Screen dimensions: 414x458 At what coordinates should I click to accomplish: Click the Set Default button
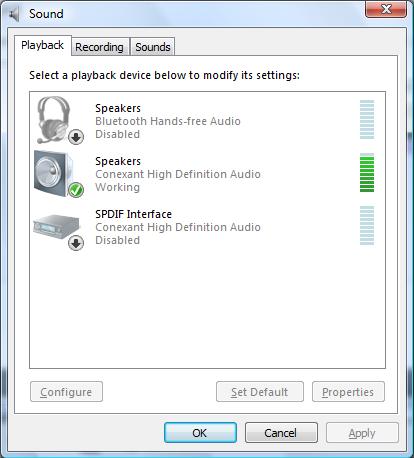coord(260,392)
